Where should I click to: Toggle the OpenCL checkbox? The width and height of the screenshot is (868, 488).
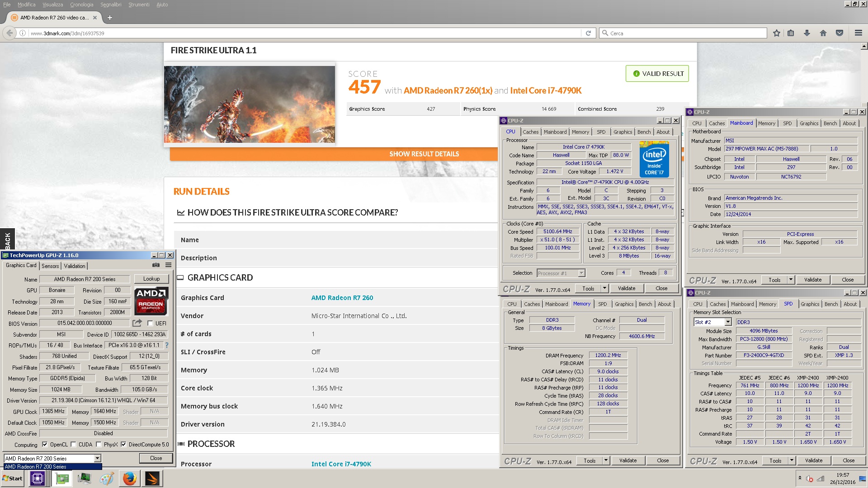click(x=45, y=444)
